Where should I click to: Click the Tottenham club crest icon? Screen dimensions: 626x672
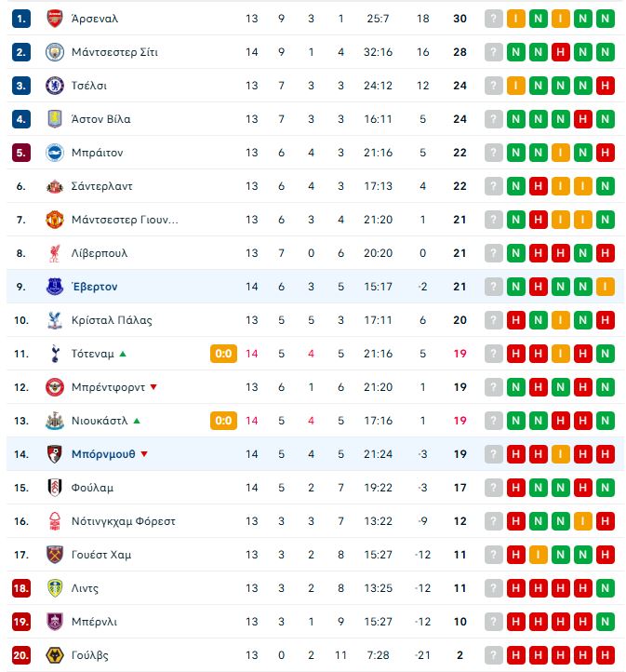click(x=54, y=354)
